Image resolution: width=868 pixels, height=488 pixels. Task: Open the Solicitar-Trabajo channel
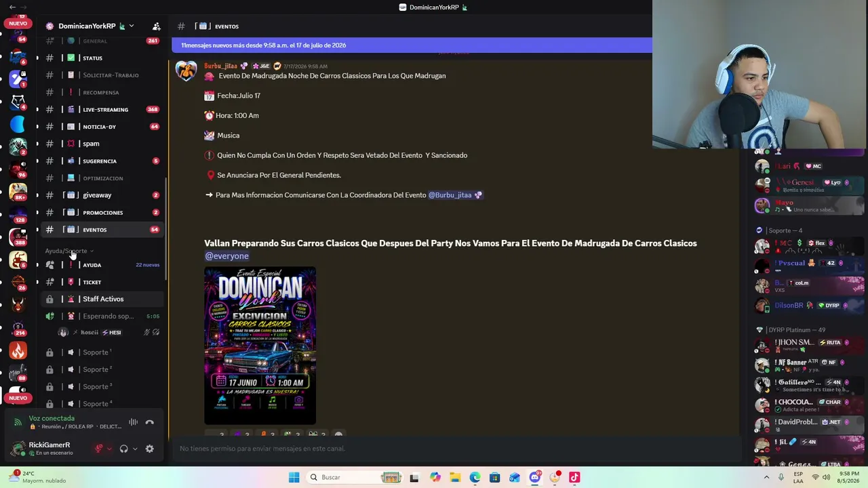(x=102, y=75)
